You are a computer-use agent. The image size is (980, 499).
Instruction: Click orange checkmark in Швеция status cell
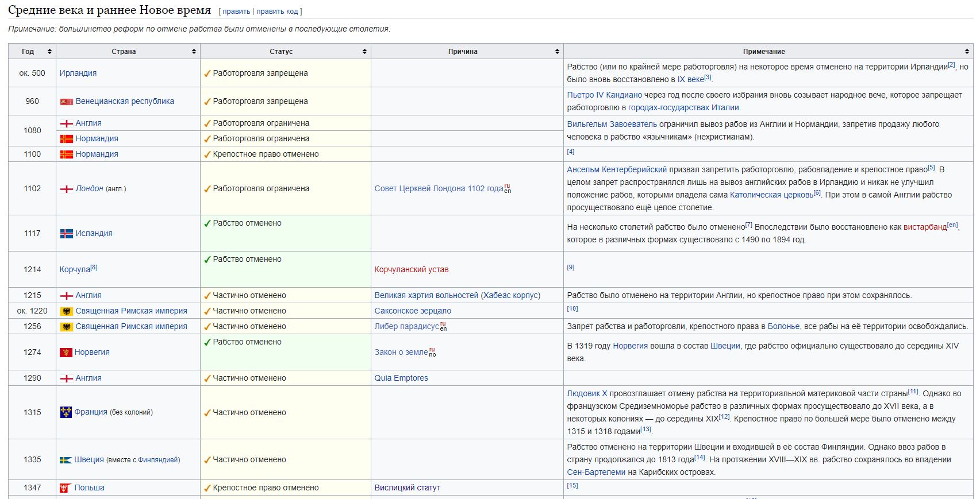coord(207,460)
